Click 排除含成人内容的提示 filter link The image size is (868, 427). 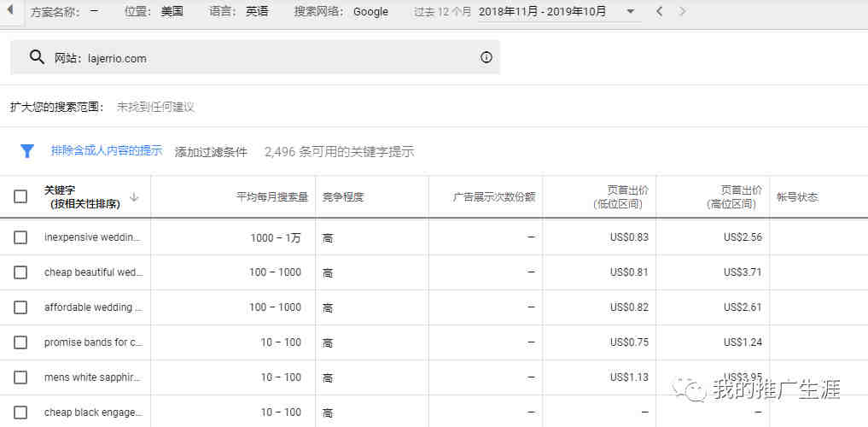click(106, 150)
